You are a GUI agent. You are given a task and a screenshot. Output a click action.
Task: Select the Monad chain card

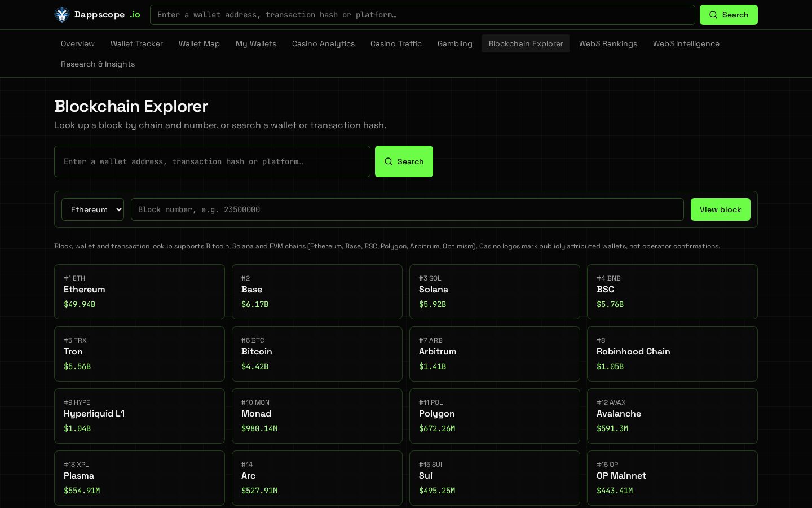click(317, 416)
